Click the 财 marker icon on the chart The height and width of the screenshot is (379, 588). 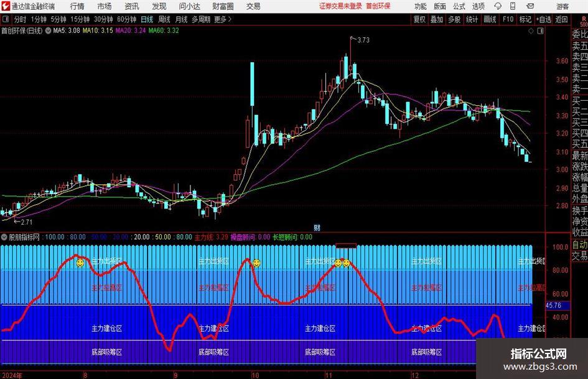(x=317, y=227)
